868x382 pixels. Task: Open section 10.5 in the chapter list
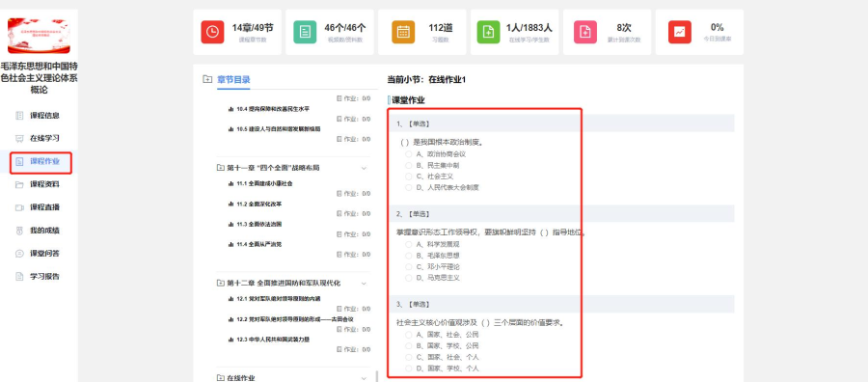[x=279, y=129]
